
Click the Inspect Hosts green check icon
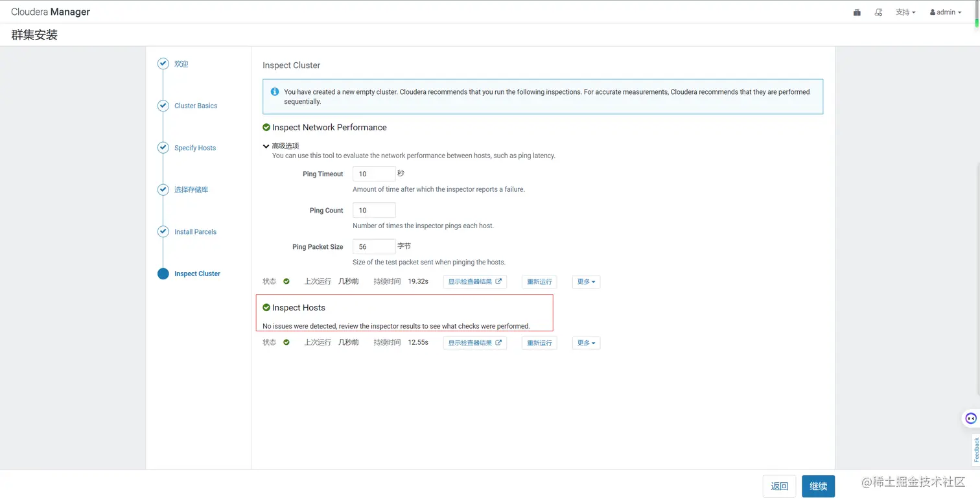click(x=266, y=307)
